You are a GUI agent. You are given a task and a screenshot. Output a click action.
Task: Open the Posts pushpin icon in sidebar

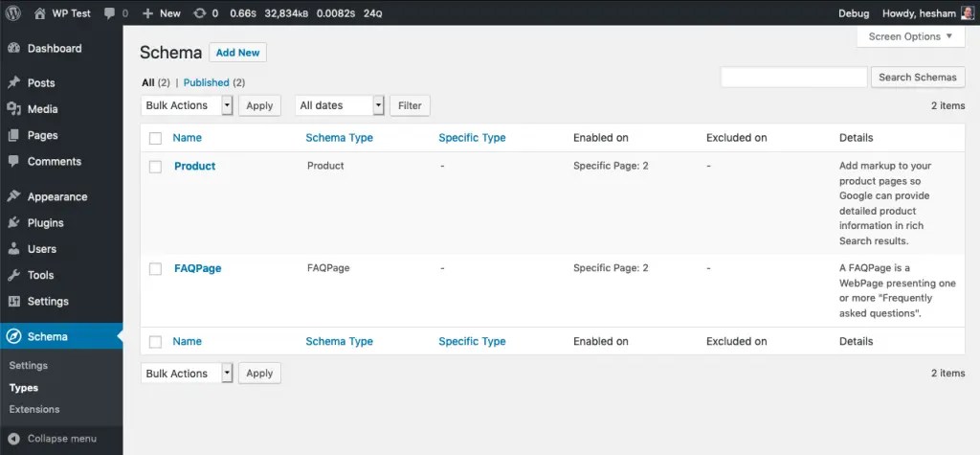click(x=13, y=82)
